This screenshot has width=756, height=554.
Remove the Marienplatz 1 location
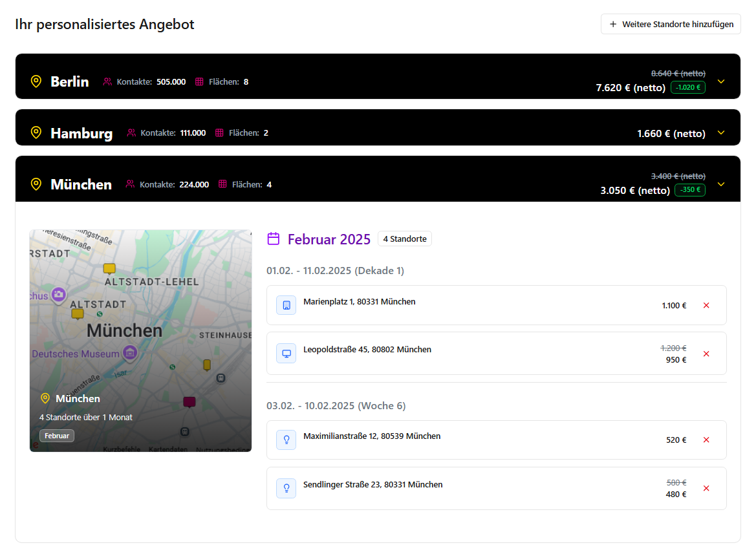(706, 305)
